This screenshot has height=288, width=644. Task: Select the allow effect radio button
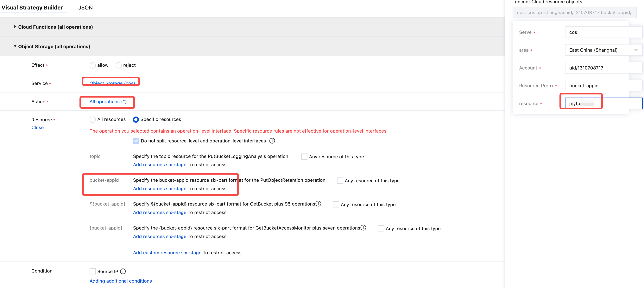coord(92,65)
